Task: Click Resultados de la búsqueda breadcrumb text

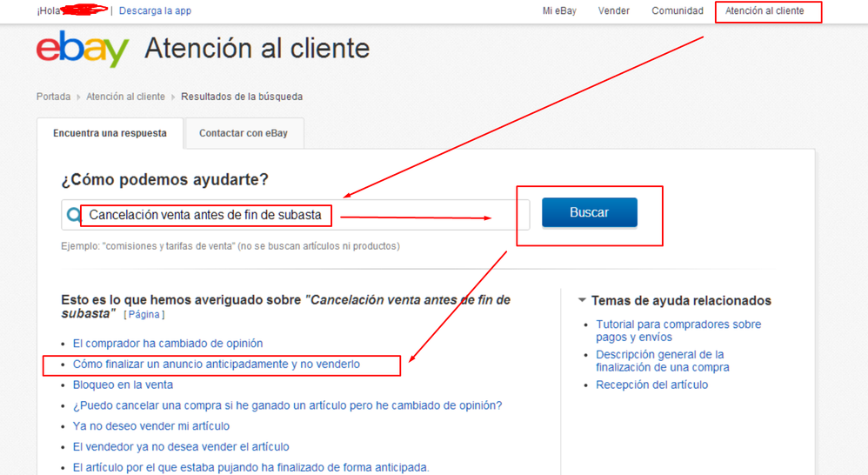Action: (242, 97)
